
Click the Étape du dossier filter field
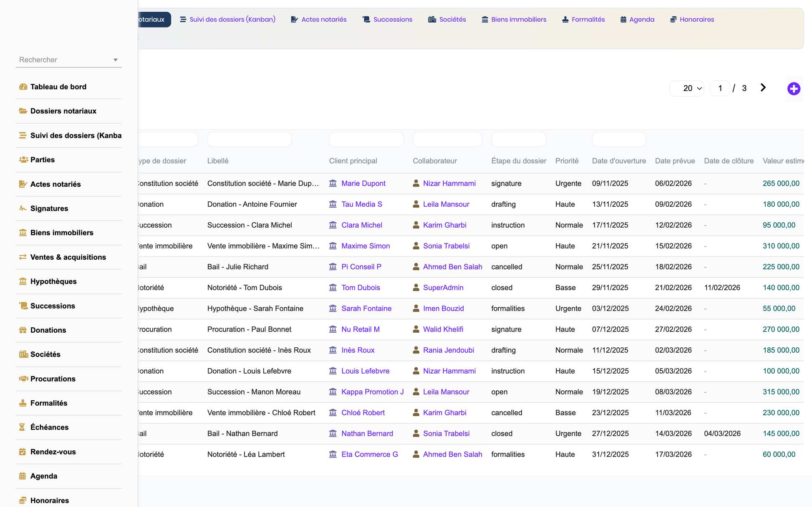[519, 139]
